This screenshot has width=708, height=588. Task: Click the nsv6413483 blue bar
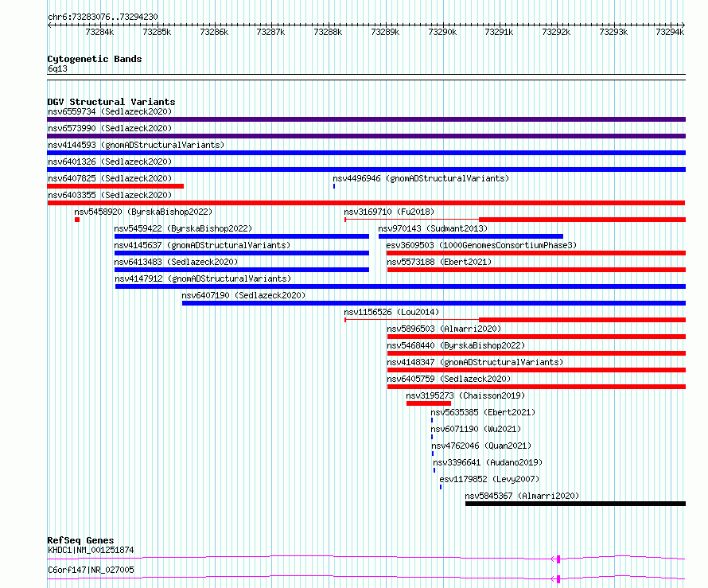[x=242, y=270]
